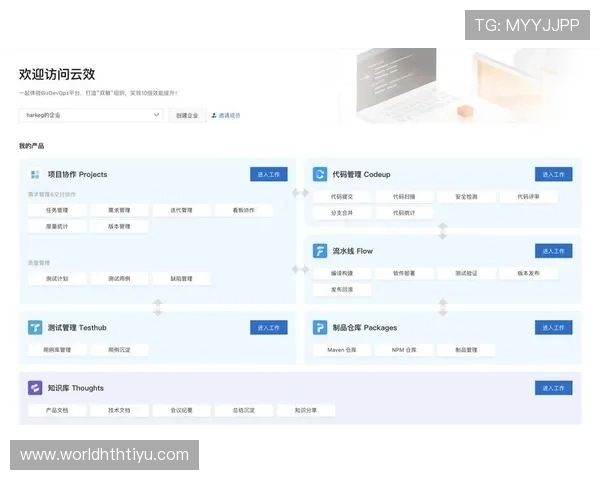Open the harkeg的企业 enterprise dropdown
Image resolution: width=600 pixels, height=480 pixels.
[x=91, y=115]
